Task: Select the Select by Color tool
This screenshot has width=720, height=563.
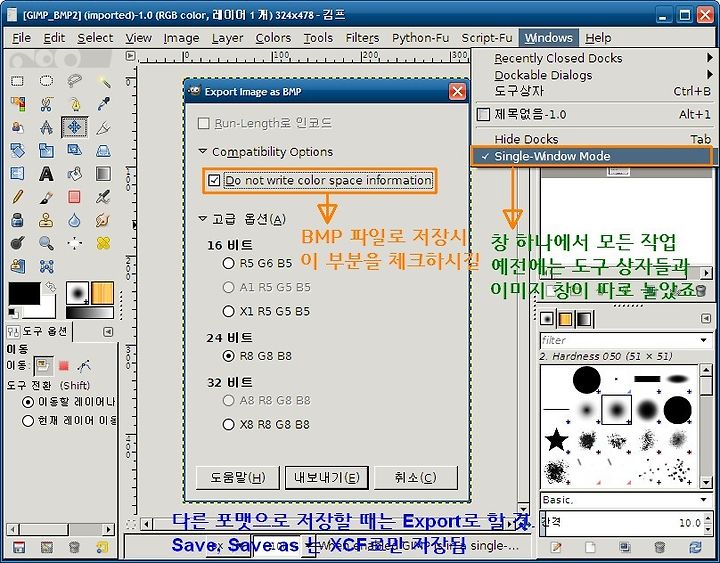Action: coord(17,104)
